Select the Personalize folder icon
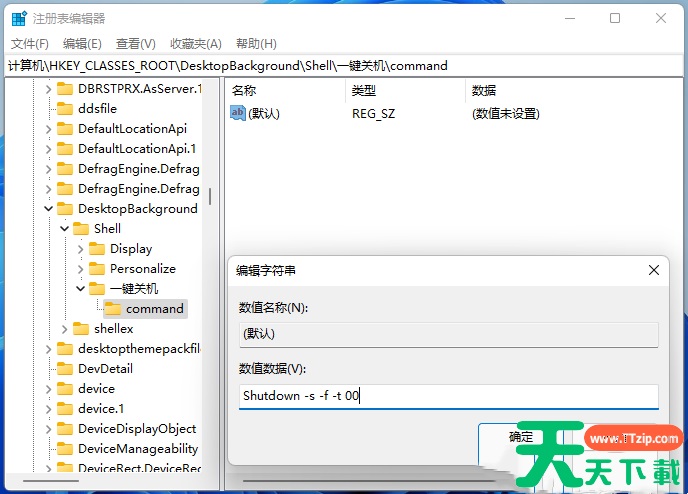688x494 pixels. [x=97, y=269]
